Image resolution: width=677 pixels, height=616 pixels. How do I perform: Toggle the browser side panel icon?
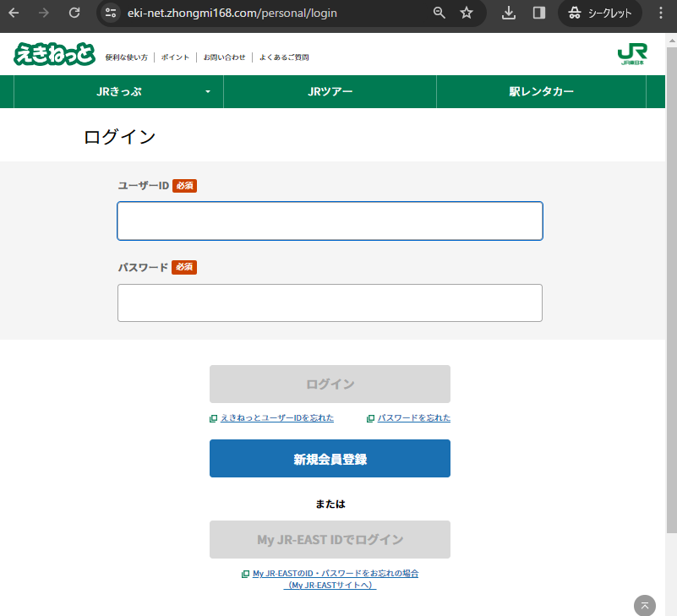pos(539,13)
